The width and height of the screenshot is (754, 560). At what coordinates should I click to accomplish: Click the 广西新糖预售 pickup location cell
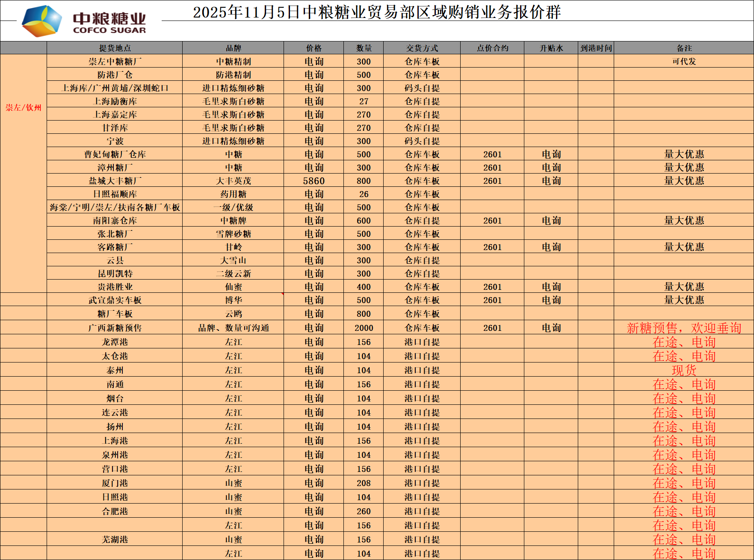115,328
